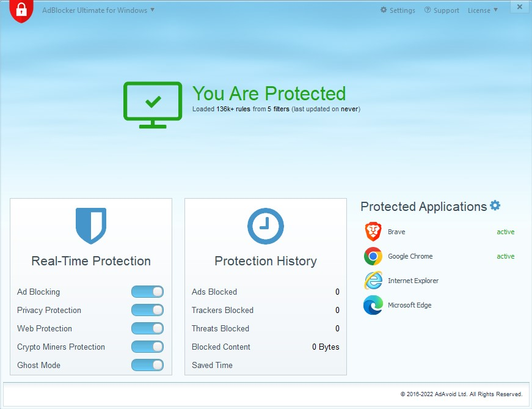Open Settings from the top bar

pos(398,10)
